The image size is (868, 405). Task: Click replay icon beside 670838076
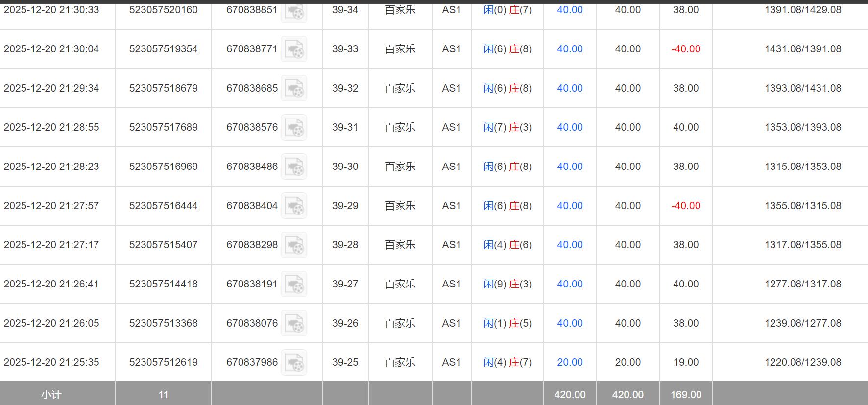294,323
